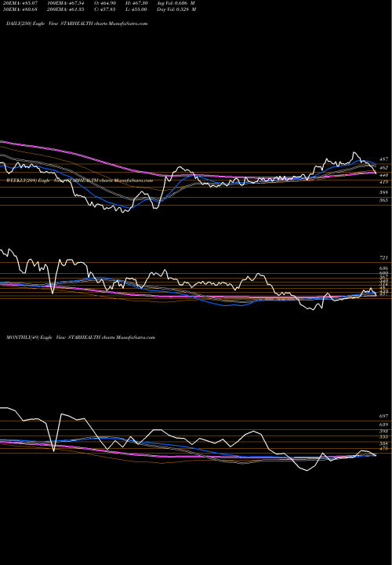Click the 487 price level on daily chart

pyautogui.click(x=383, y=159)
